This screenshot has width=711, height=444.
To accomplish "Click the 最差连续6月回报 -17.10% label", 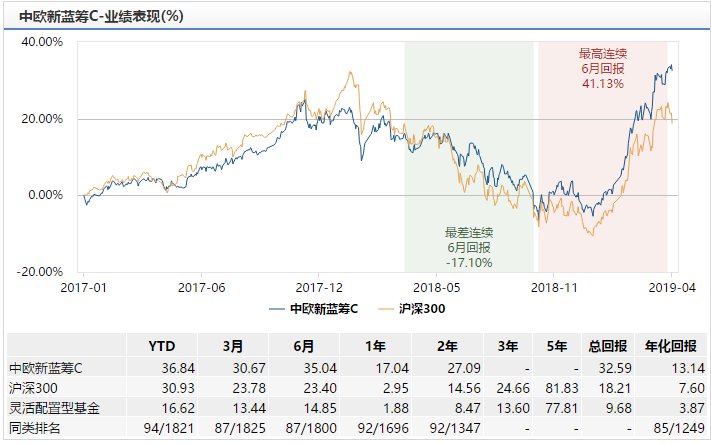I will coord(469,248).
